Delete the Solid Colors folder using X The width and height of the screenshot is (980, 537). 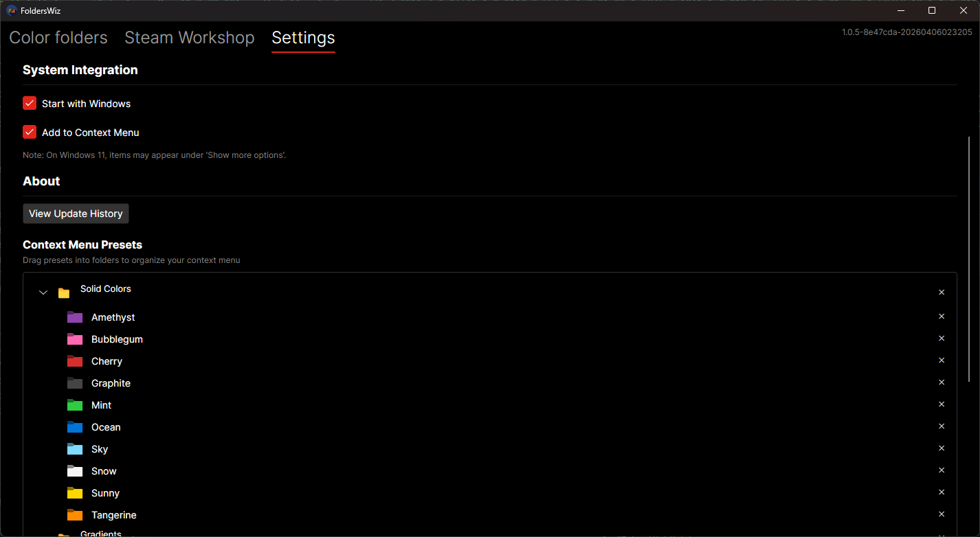click(942, 293)
